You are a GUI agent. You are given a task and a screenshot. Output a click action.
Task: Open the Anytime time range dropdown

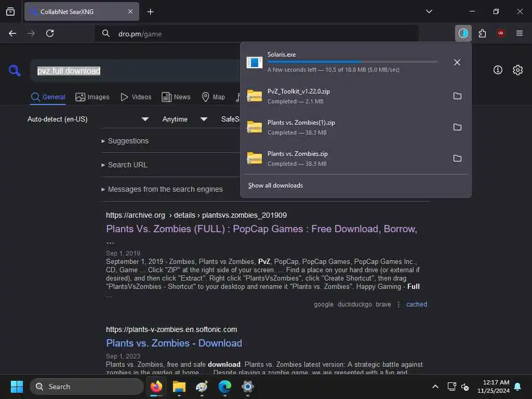click(184, 119)
